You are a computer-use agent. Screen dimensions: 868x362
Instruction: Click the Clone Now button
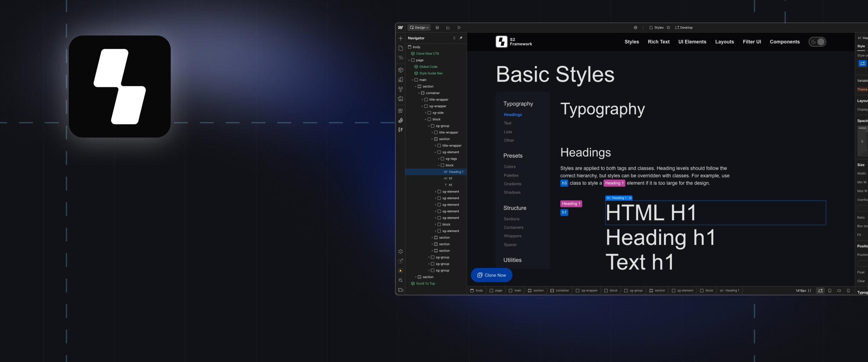coord(491,275)
